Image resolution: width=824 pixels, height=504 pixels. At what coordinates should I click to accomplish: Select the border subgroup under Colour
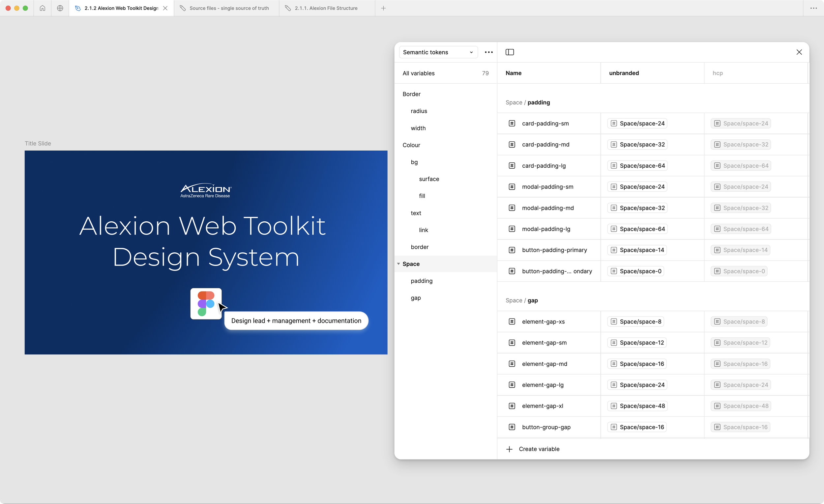coord(419,247)
